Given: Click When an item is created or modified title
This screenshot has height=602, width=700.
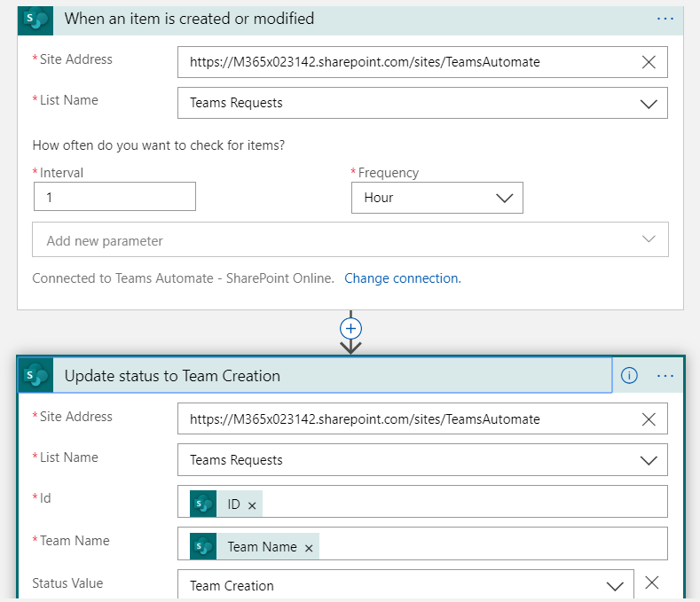Looking at the screenshot, I should (189, 19).
